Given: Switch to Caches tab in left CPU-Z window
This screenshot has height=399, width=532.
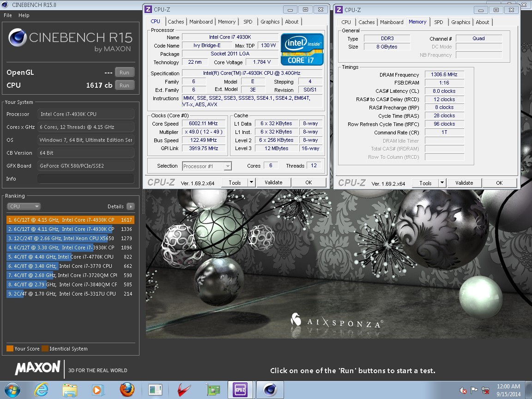Looking at the screenshot, I should tap(176, 22).
